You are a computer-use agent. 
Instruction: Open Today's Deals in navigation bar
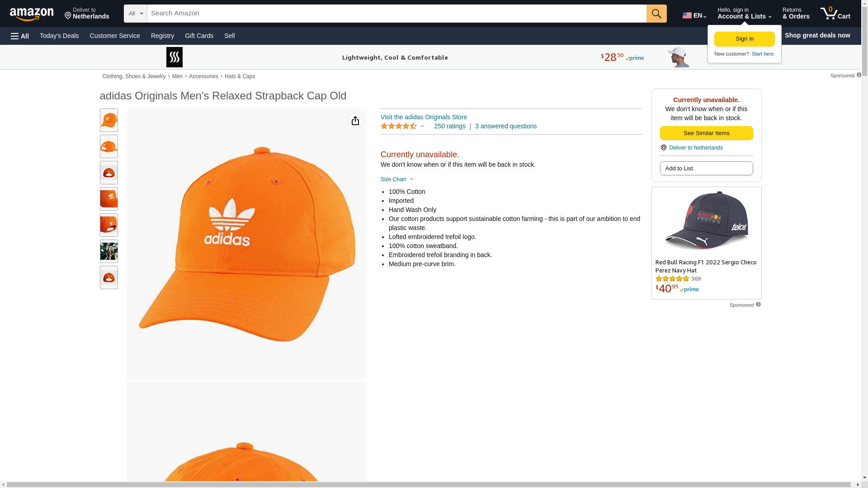(59, 36)
